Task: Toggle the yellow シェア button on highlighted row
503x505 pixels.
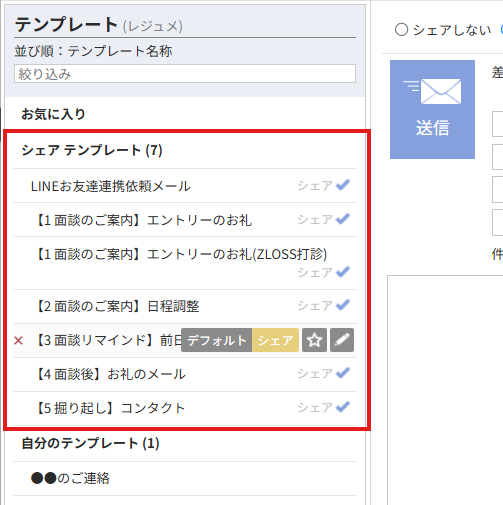Action: pyautogui.click(x=275, y=340)
